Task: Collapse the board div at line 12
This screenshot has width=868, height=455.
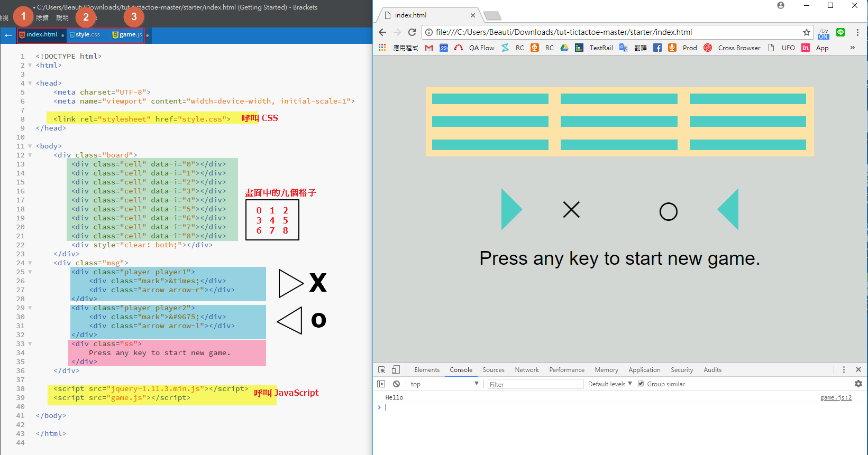Action: tap(30, 155)
